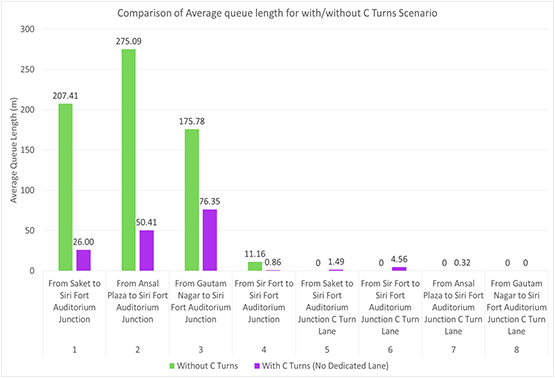Select the chart title text
Screen dimensions: 555x379
click(277, 13)
